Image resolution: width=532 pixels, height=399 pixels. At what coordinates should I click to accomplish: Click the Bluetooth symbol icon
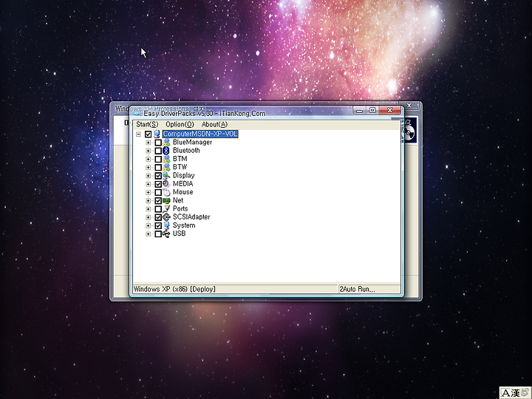(166, 151)
